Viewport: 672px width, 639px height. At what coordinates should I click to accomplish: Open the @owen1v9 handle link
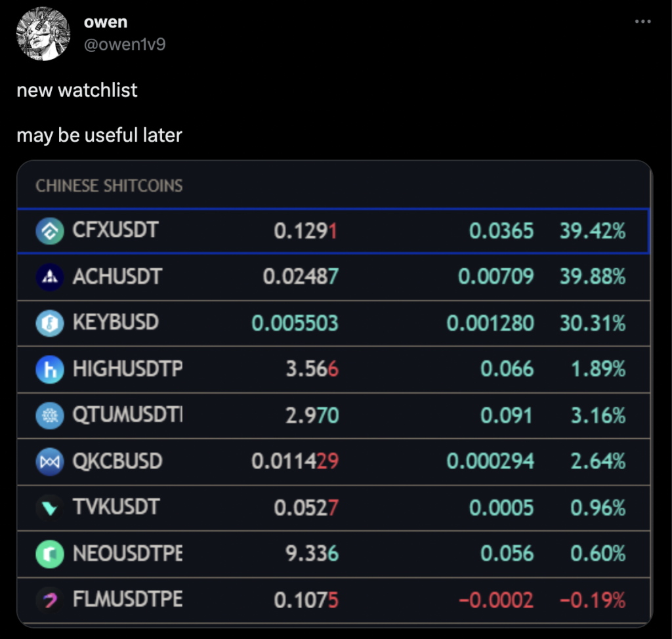(x=125, y=44)
